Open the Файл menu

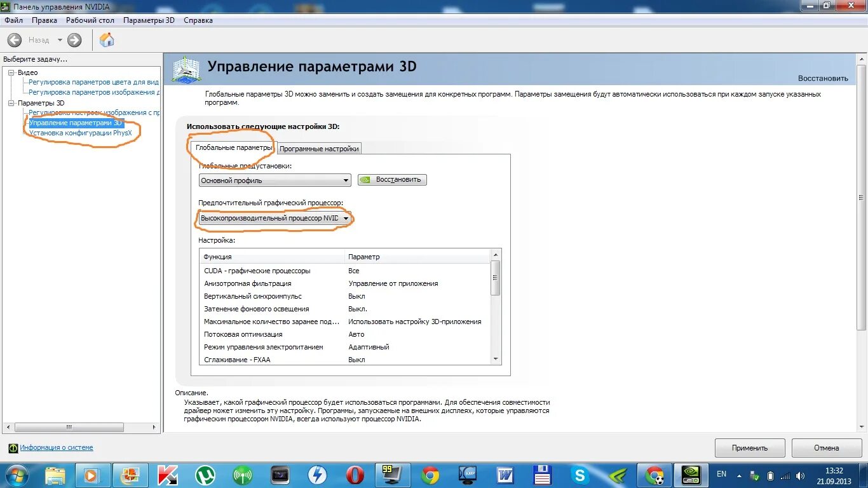tap(13, 20)
